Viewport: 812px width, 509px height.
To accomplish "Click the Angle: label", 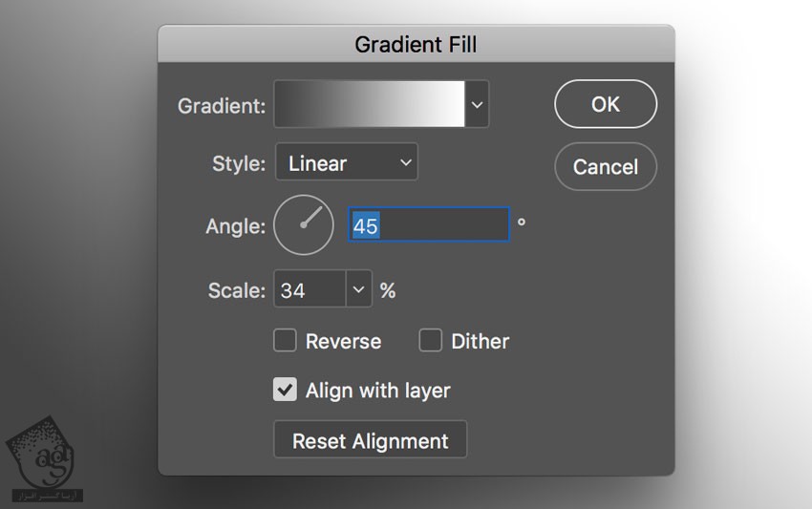I will click(235, 226).
